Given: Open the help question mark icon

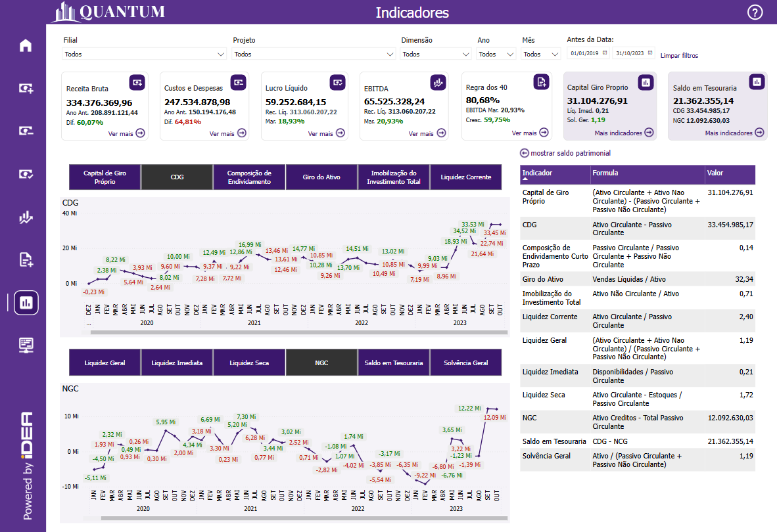Looking at the screenshot, I should coord(755,12).
